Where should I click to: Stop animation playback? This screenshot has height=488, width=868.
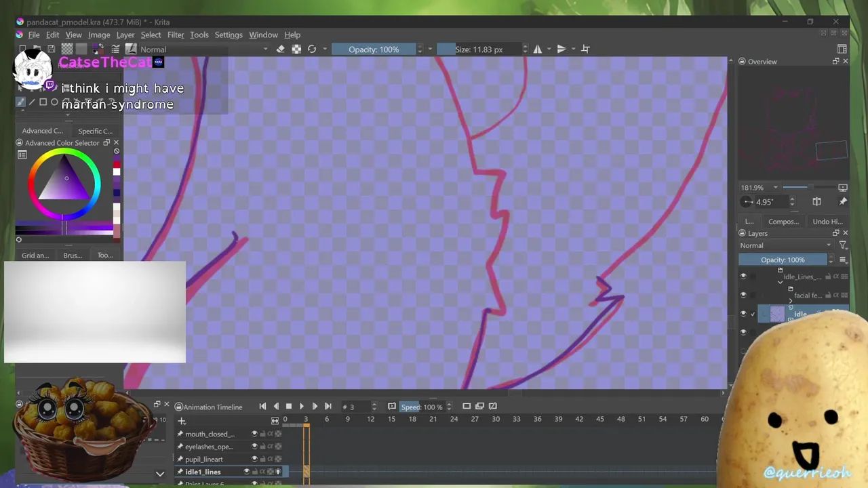tap(288, 406)
